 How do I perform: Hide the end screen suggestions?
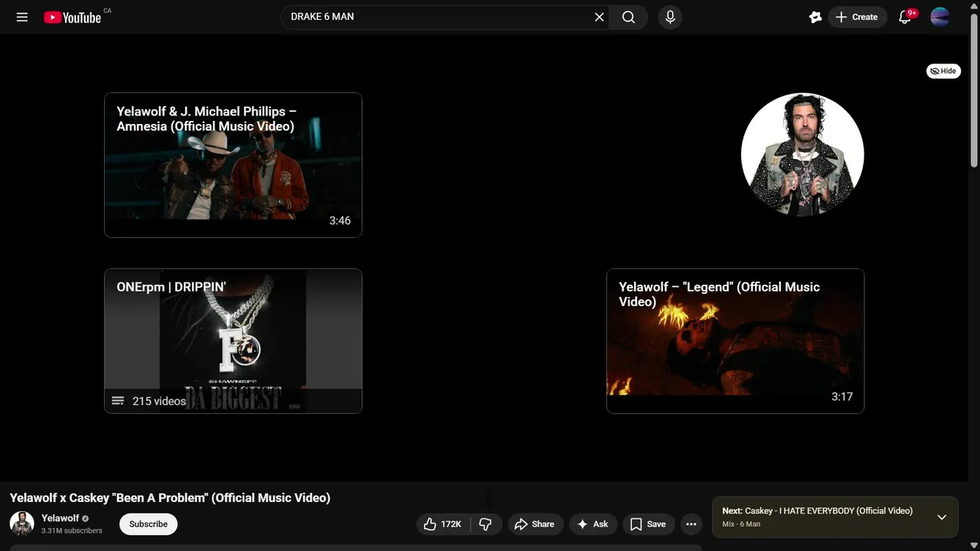pos(943,71)
